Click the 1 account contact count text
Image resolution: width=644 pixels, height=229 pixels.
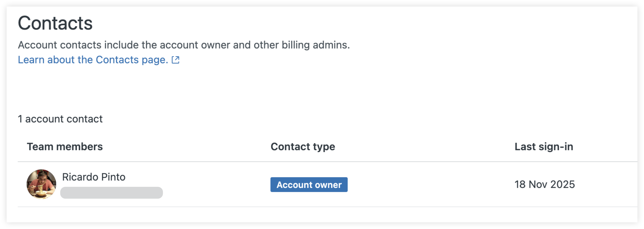[60, 119]
